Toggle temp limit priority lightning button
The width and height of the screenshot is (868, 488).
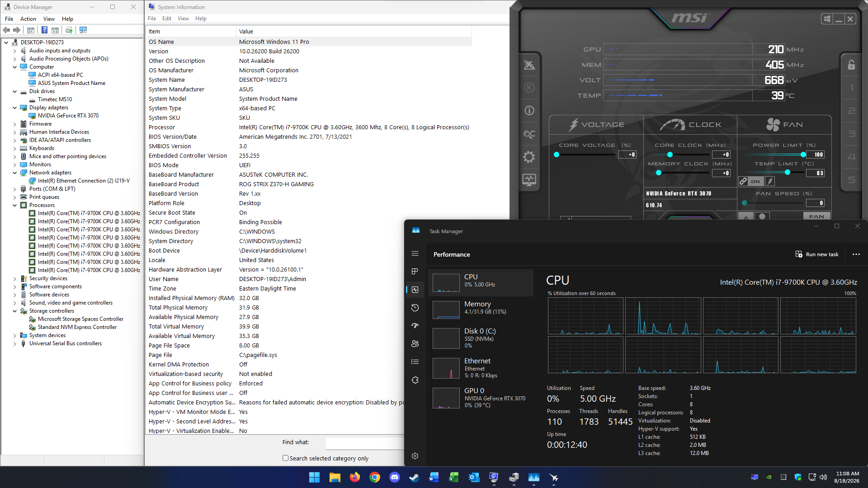770,181
